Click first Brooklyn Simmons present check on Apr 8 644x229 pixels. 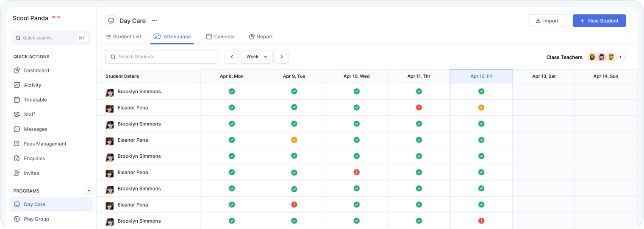(232, 91)
